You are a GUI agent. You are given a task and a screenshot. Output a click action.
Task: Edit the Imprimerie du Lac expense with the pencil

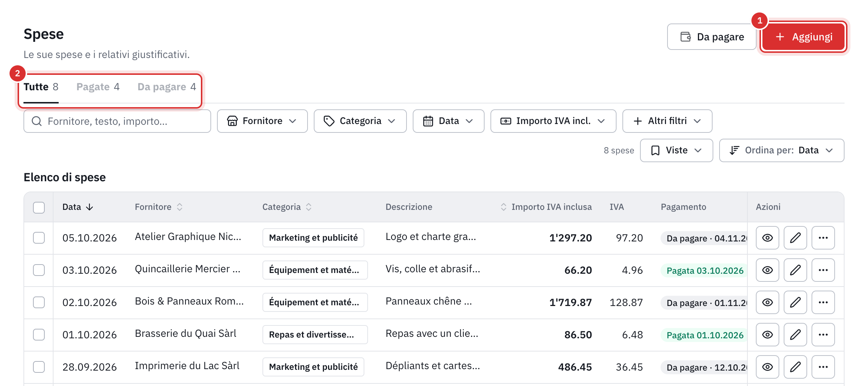point(795,367)
